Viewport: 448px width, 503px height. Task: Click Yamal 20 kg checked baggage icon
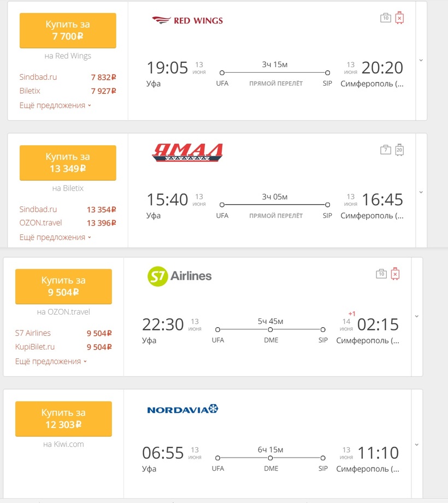[x=399, y=150]
